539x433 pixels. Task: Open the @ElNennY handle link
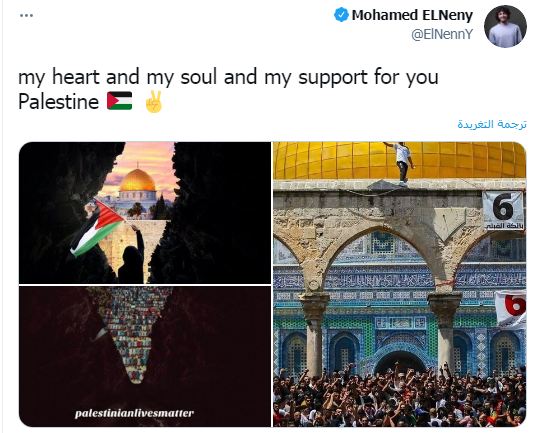tap(442, 34)
